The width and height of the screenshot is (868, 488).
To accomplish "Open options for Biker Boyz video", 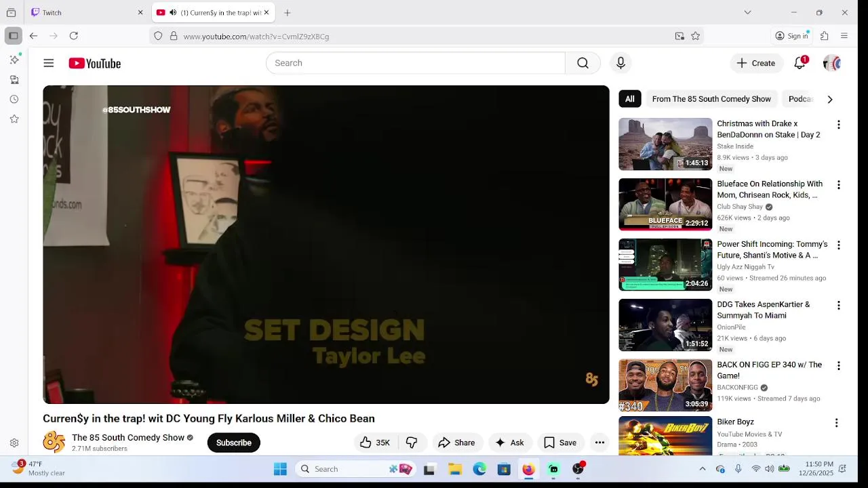I will 836,423.
